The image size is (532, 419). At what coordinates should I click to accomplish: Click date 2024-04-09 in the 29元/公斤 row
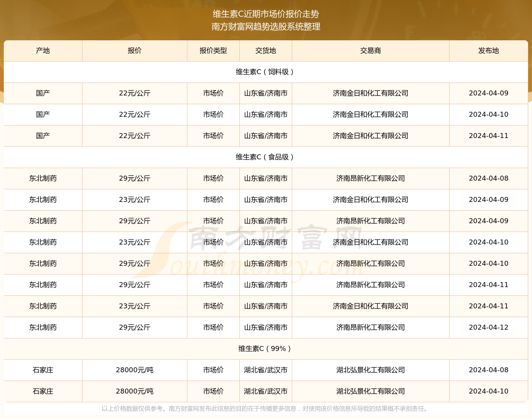point(489,221)
